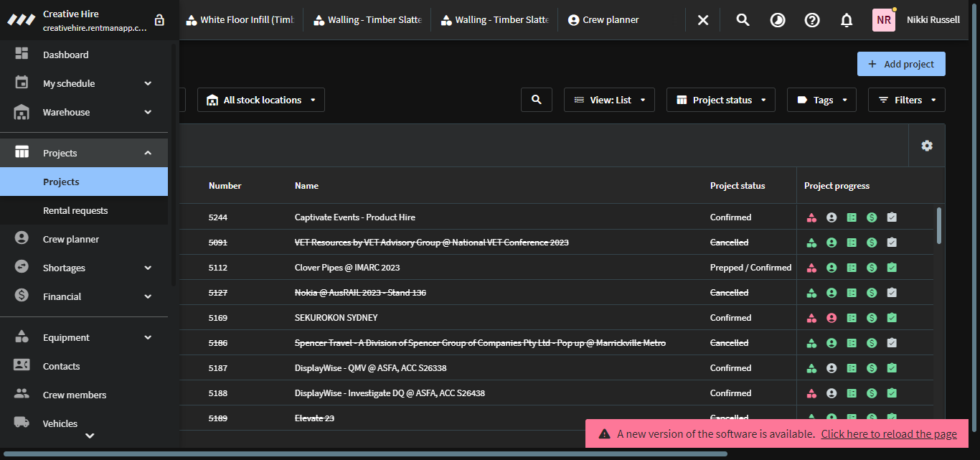Open Captivate Events - Product Hire project
Viewport: 980px width, 460px height.
(355, 217)
